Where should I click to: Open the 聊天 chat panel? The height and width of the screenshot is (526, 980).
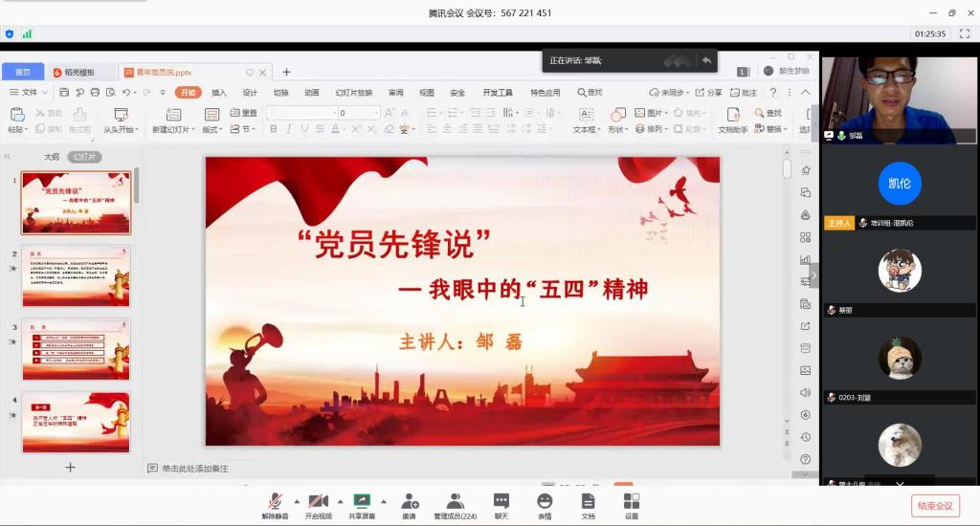501,503
